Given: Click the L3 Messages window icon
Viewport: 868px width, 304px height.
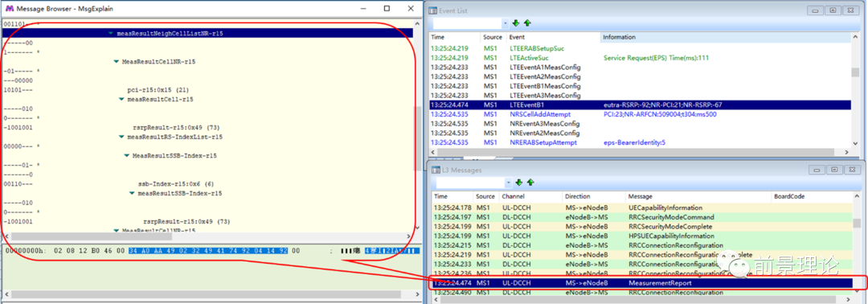Looking at the screenshot, I should point(435,170).
